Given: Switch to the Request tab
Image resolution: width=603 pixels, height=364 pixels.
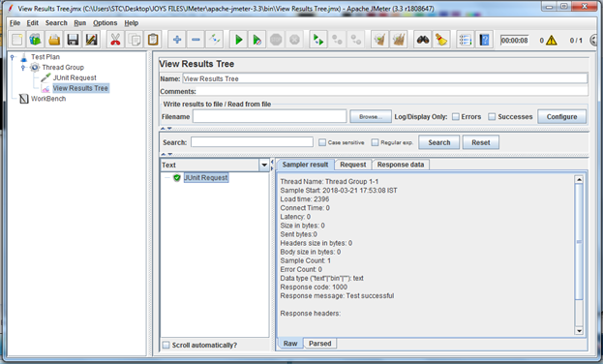Looking at the screenshot, I should coord(353,165).
